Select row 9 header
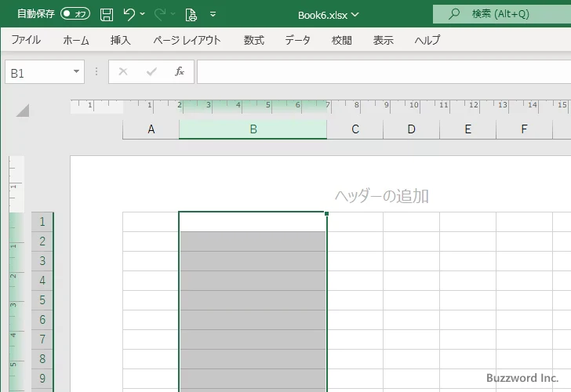Image resolution: width=571 pixels, height=392 pixels. tap(42, 379)
